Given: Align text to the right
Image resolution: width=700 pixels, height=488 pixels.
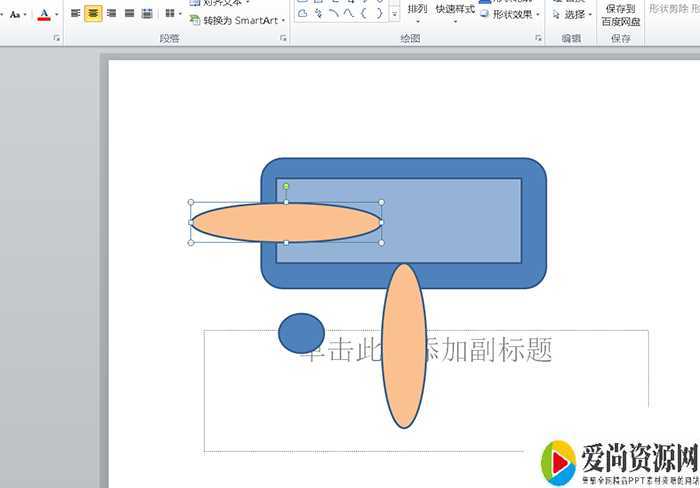Looking at the screenshot, I should tap(111, 14).
